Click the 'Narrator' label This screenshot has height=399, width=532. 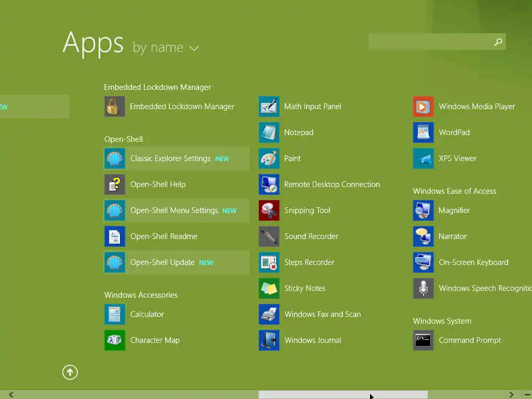tap(453, 236)
